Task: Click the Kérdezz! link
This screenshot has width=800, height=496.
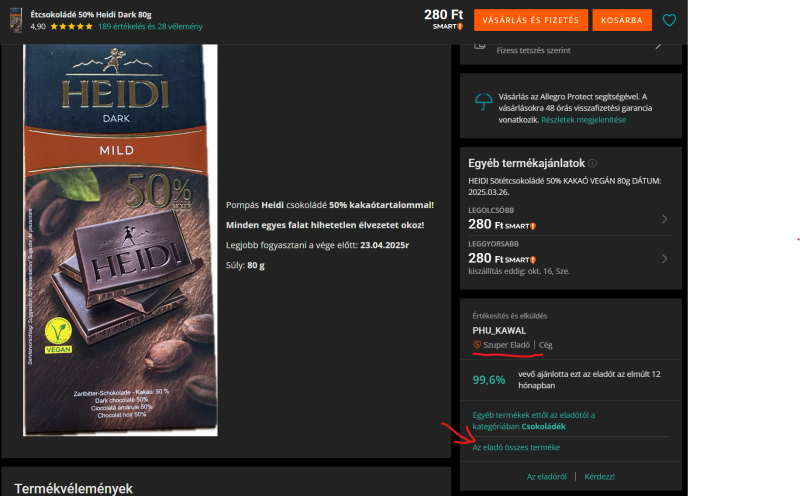Action: tap(599, 477)
